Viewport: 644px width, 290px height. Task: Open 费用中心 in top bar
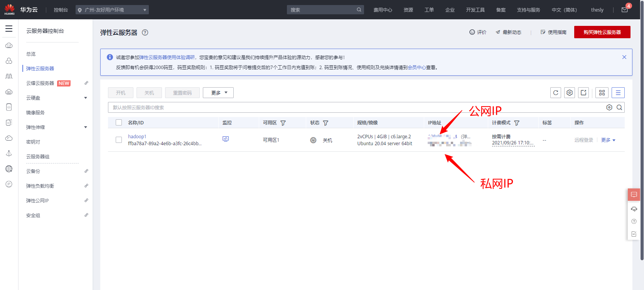[383, 10]
